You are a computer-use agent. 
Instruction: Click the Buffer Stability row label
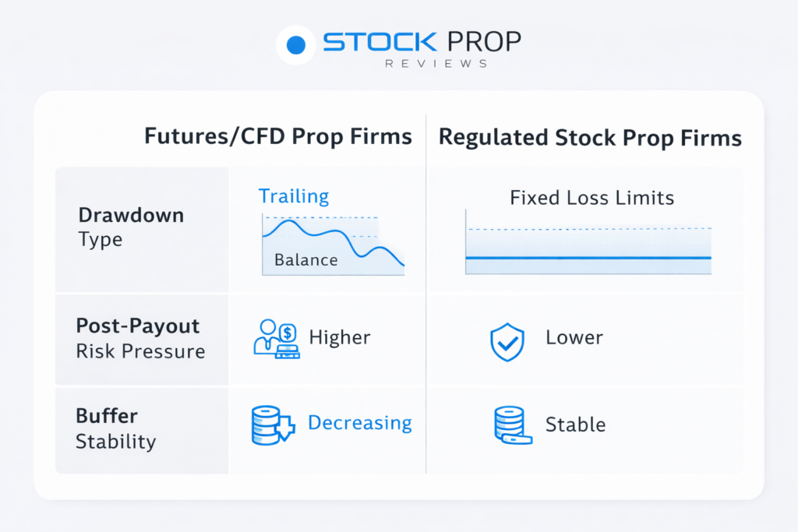click(x=115, y=428)
